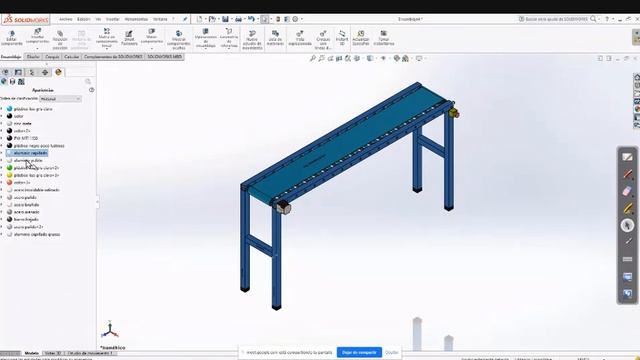Open the Insertar menu

(x=113, y=19)
